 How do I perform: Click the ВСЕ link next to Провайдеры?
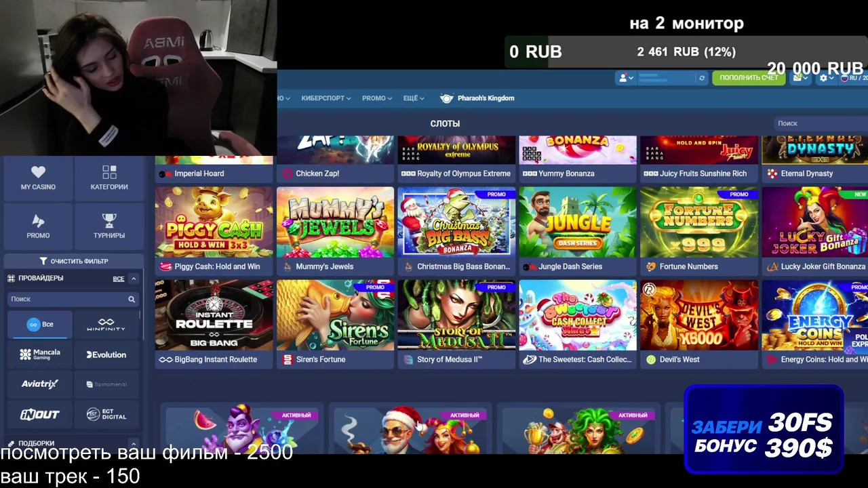pyautogui.click(x=118, y=279)
